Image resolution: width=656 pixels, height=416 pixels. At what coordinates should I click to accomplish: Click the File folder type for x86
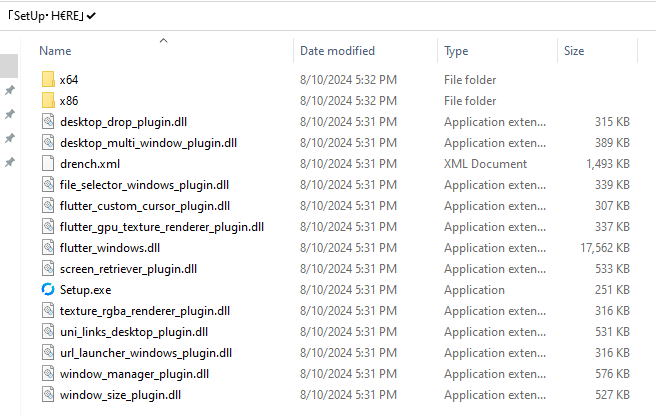470,100
